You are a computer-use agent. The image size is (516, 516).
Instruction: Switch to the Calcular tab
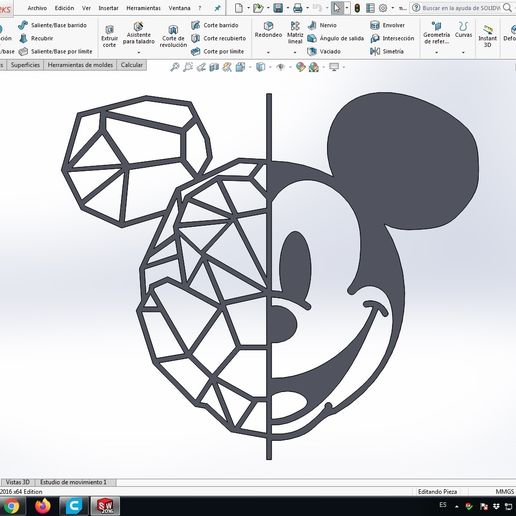(132, 65)
